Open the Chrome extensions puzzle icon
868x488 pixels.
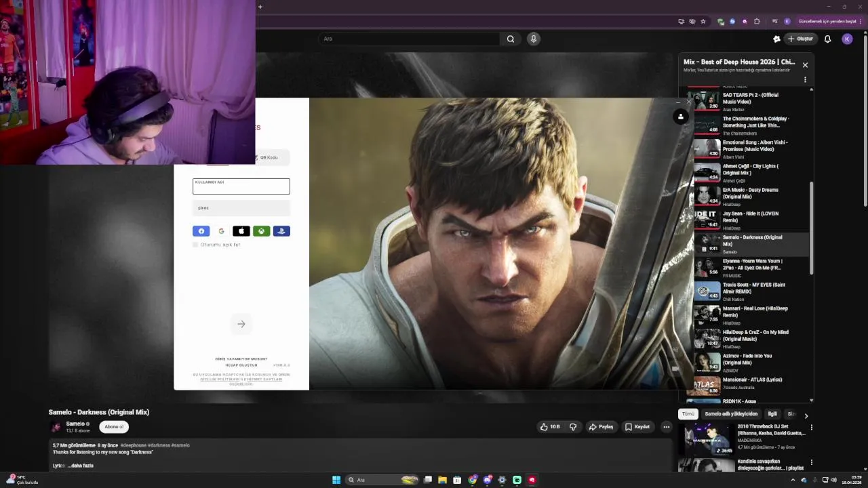(757, 21)
